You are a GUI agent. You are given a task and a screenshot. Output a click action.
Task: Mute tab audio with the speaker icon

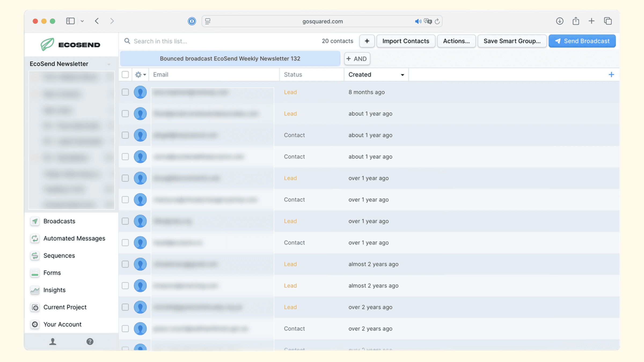tap(418, 21)
